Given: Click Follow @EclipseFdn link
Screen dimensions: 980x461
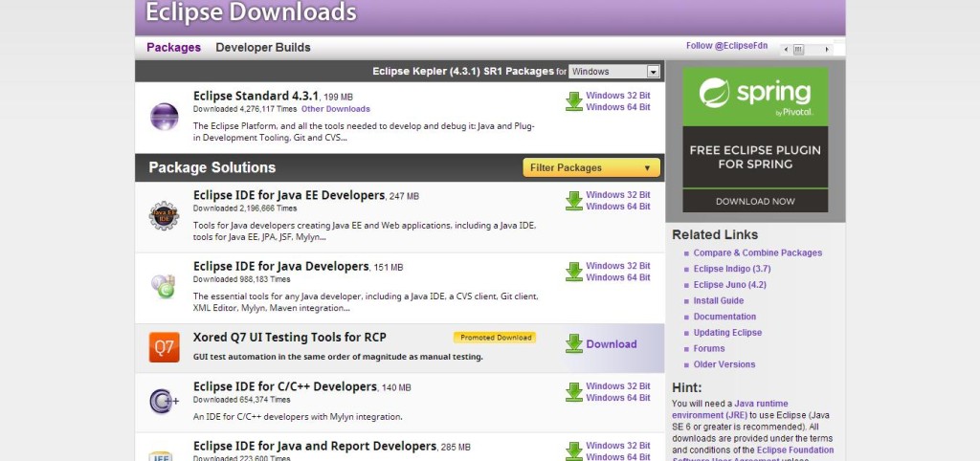Looking at the screenshot, I should tap(727, 46).
